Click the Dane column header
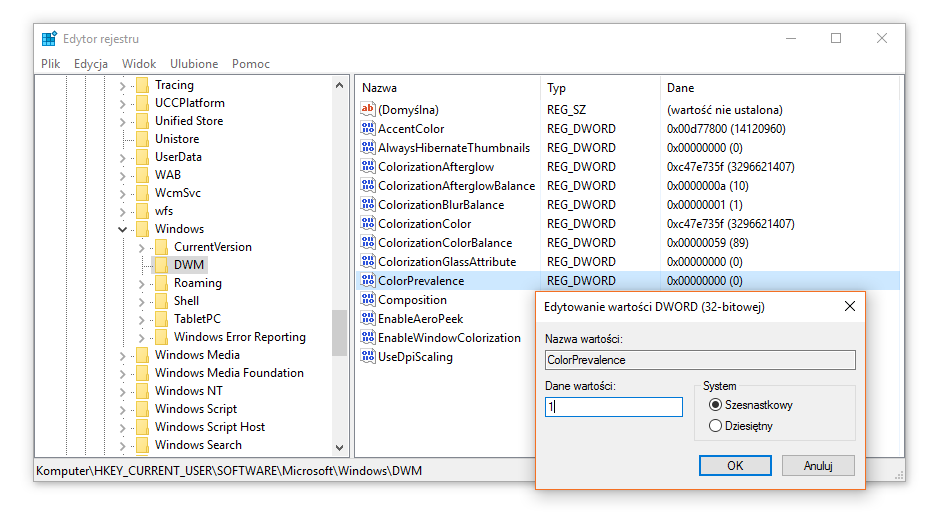Image resolution: width=941 pixels, height=515 pixels. [x=780, y=88]
